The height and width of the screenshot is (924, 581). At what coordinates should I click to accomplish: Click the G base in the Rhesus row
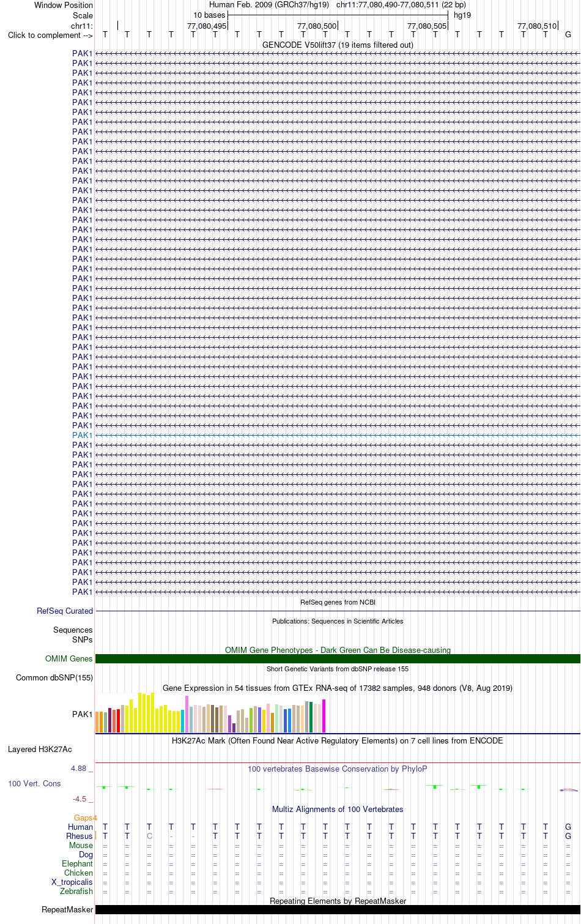[568, 836]
